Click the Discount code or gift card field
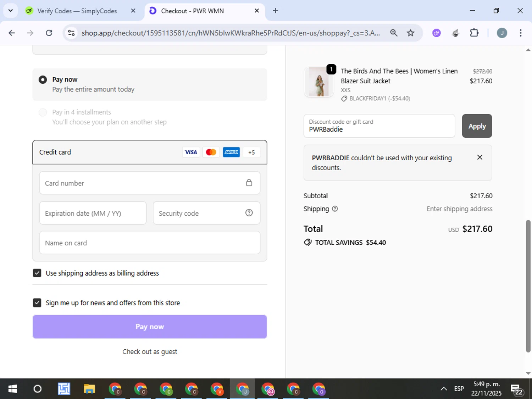This screenshot has width=532, height=399. [379, 126]
